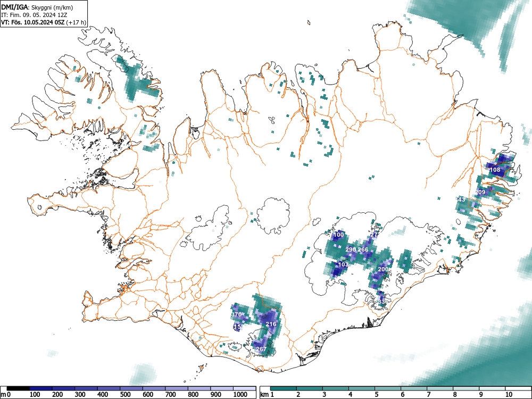Click the dark teal 1–2 km legend swatch
Image resolution: width=532 pixels, height=399 pixels.
[x=284, y=388]
